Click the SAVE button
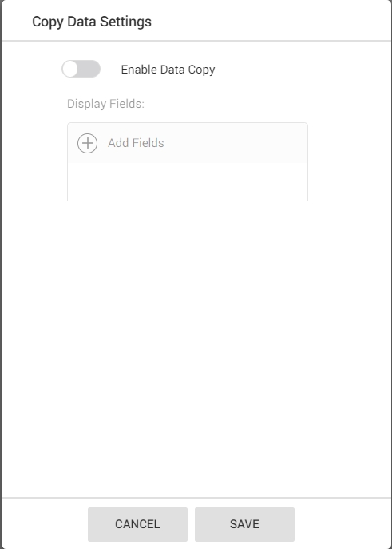 click(x=244, y=524)
